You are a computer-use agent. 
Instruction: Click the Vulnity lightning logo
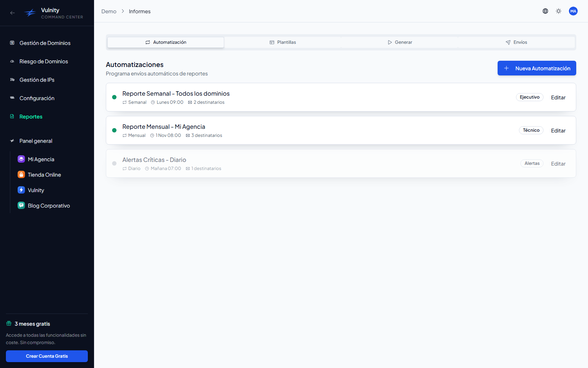tap(30, 13)
